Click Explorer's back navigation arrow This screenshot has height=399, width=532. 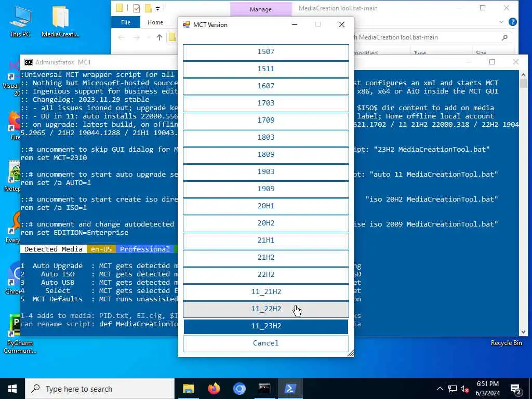[x=121, y=37]
